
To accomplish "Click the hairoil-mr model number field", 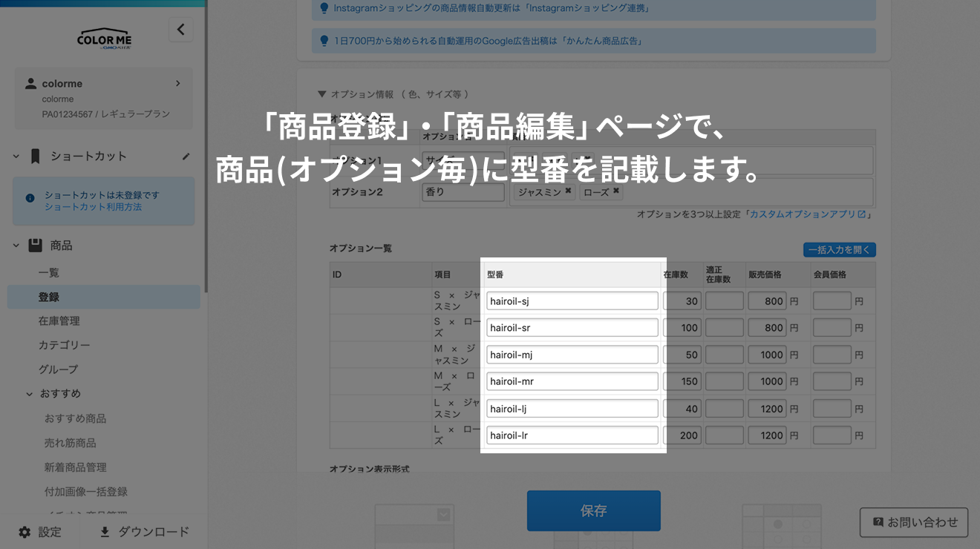I will (x=572, y=381).
